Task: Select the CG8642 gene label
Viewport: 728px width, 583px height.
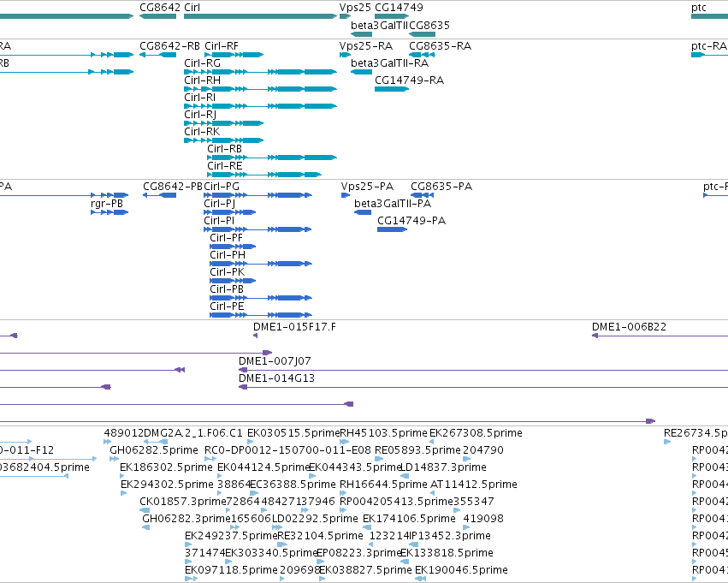Action: click(160, 8)
